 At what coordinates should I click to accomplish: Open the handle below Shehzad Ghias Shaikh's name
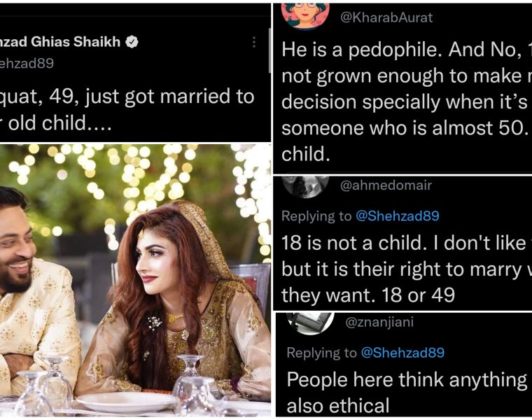coord(27,63)
